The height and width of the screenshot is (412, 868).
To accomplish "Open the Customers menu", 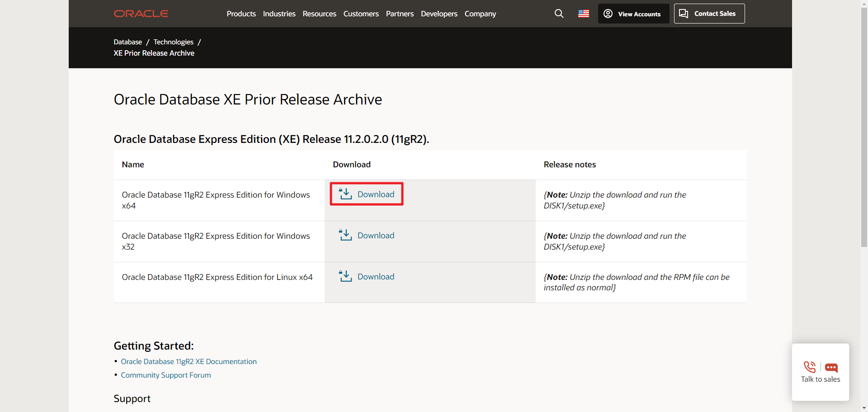I will (361, 14).
